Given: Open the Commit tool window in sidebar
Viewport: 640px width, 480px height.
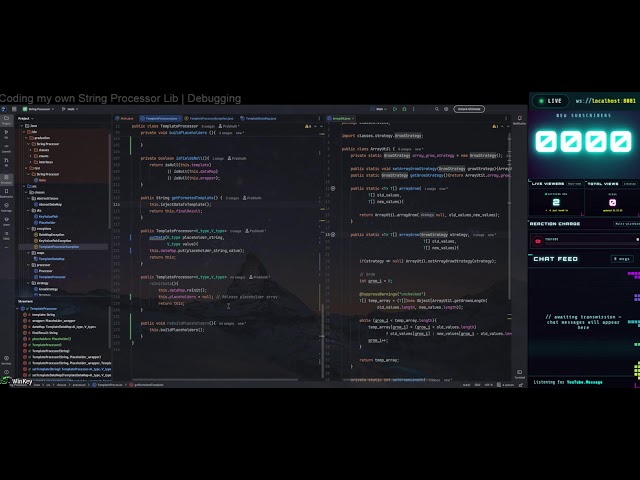Looking at the screenshot, I should (6, 148).
